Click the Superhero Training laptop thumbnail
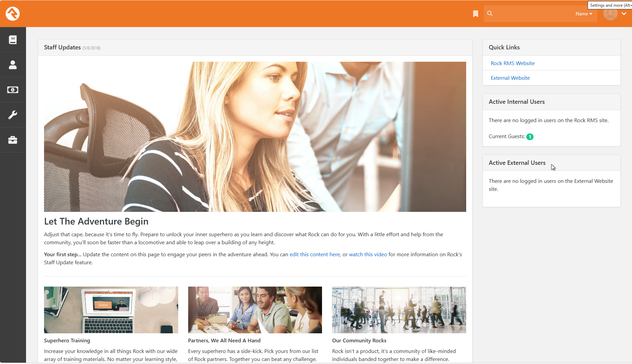 point(111,310)
